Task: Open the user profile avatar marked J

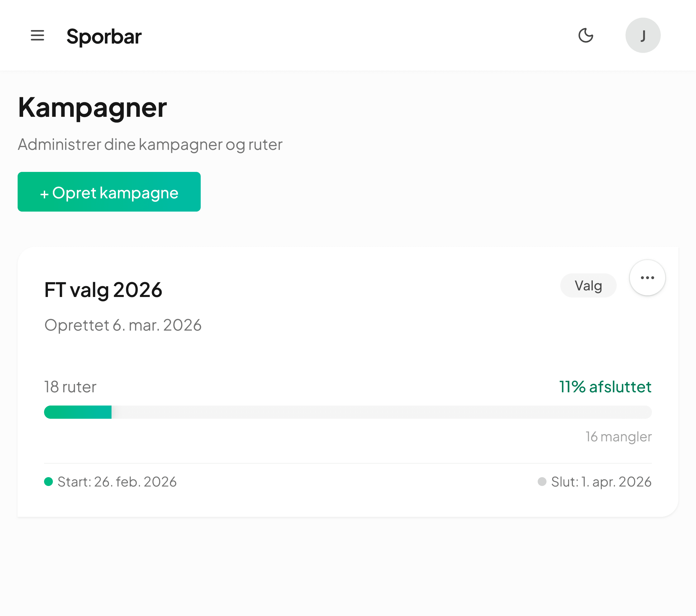Action: click(x=643, y=35)
